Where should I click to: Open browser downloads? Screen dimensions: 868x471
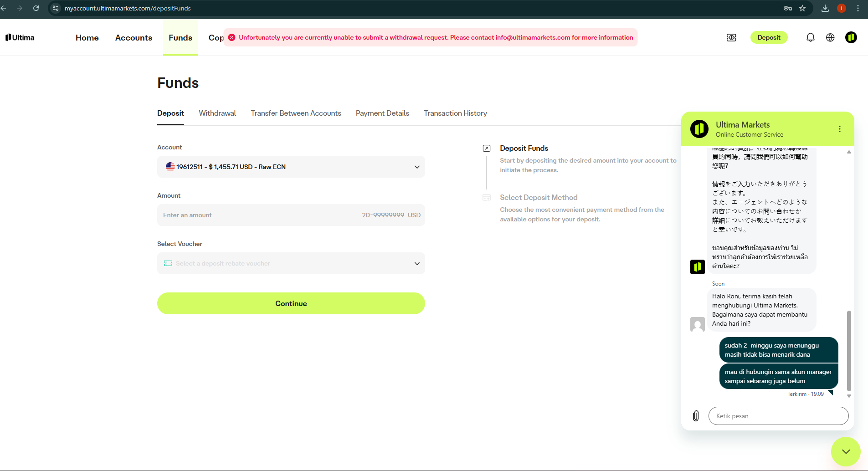click(x=825, y=8)
